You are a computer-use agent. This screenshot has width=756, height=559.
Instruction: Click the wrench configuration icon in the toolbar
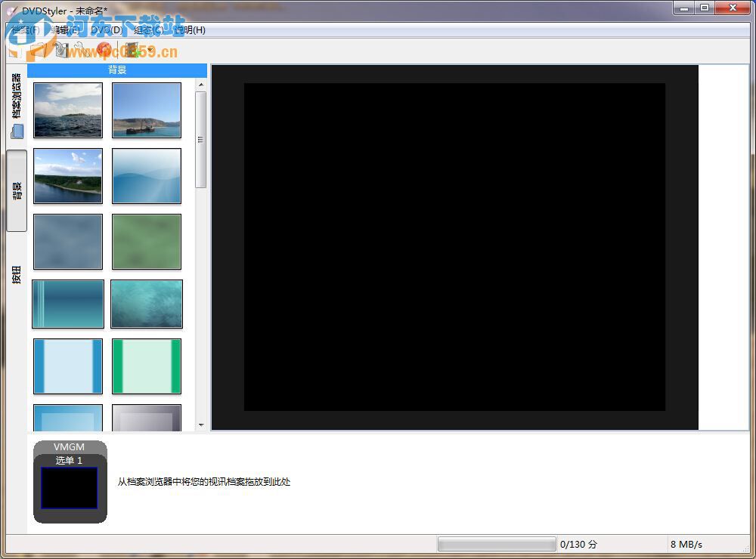(x=82, y=49)
